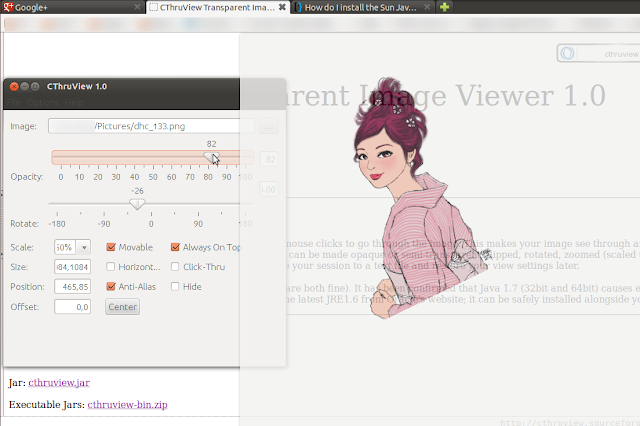Screen dimensions: 640x426
Task: Click the 90 tick label on the Rotate scale
Action: click(198, 224)
